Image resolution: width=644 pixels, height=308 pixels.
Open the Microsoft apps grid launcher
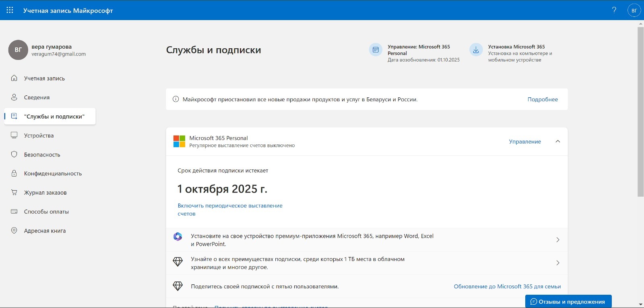pyautogui.click(x=10, y=10)
